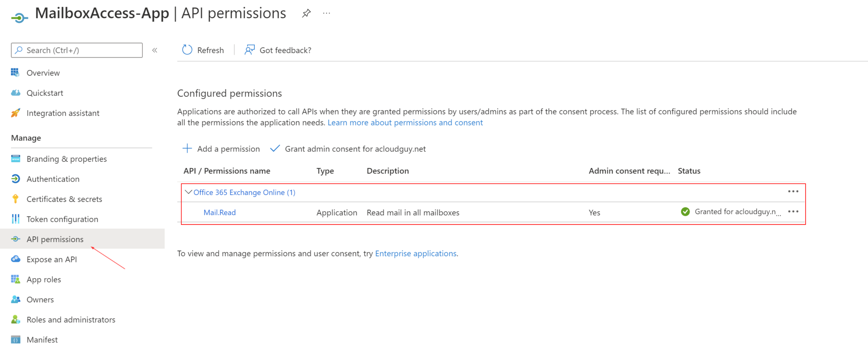Image resolution: width=868 pixels, height=352 pixels.
Task: Click the Admin consent requ... column header
Action: point(629,170)
